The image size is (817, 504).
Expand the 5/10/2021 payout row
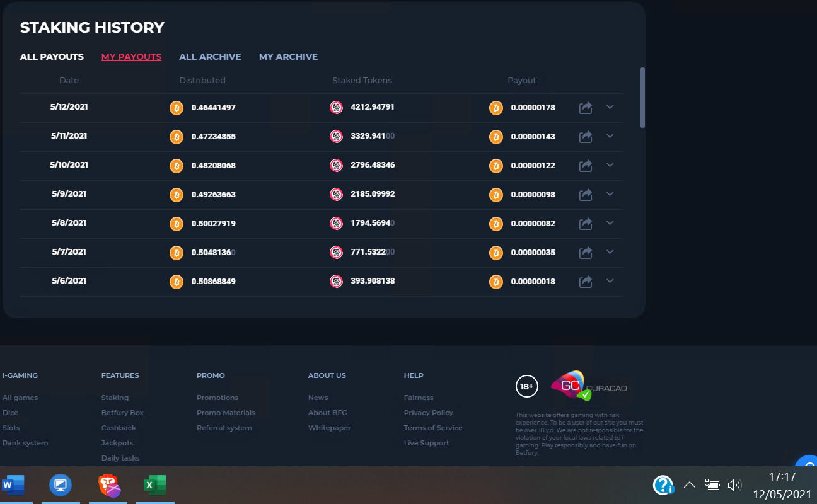pyautogui.click(x=610, y=165)
